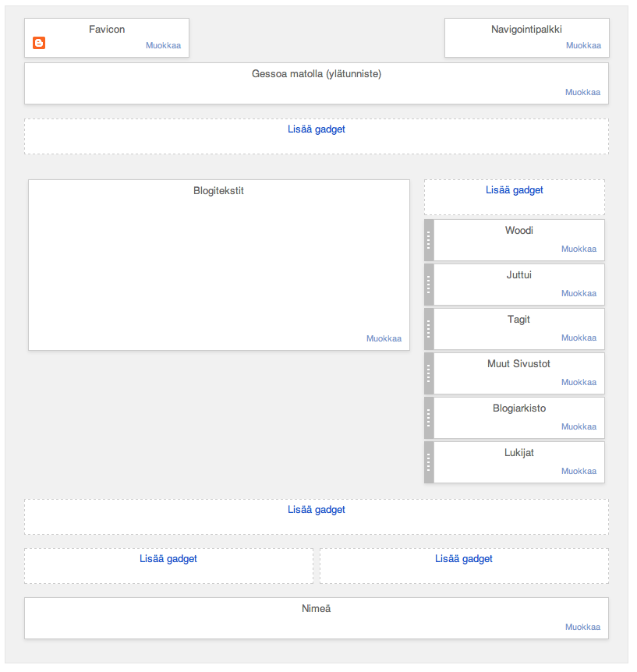The height and width of the screenshot is (672, 637).
Task: Add a gadget in the right footer column
Action: tap(464, 558)
